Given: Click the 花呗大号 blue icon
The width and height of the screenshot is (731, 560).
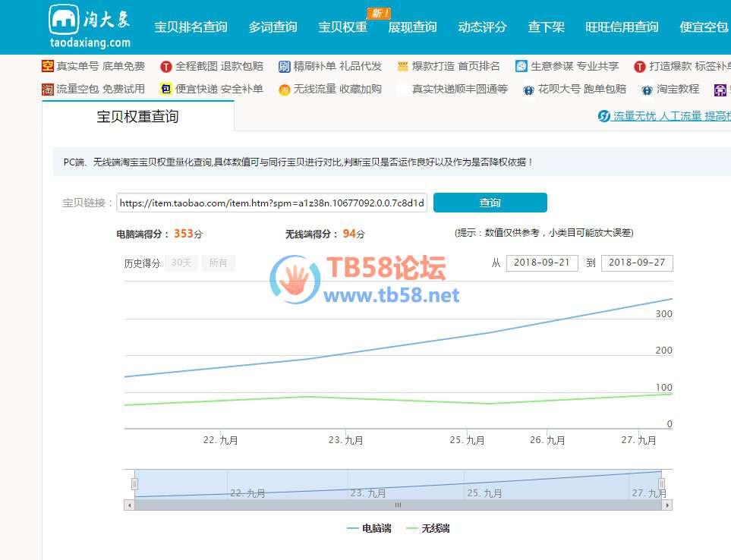Looking at the screenshot, I should coord(528,90).
